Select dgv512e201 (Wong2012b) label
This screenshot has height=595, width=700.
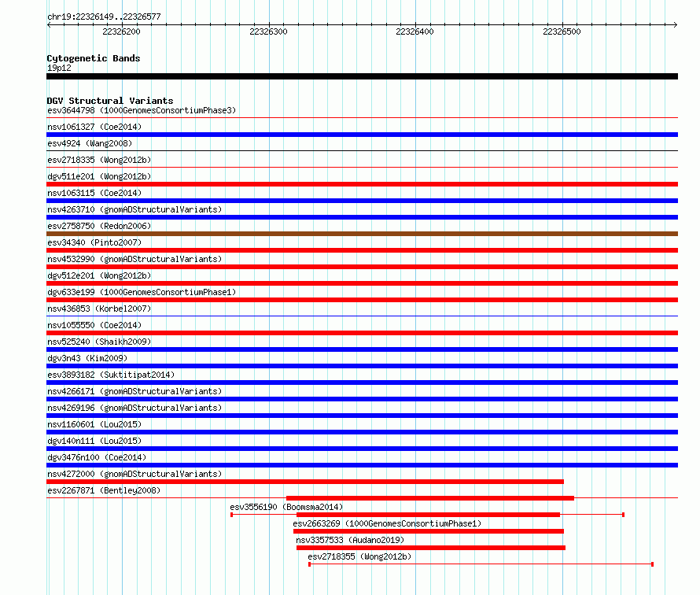[x=99, y=275]
